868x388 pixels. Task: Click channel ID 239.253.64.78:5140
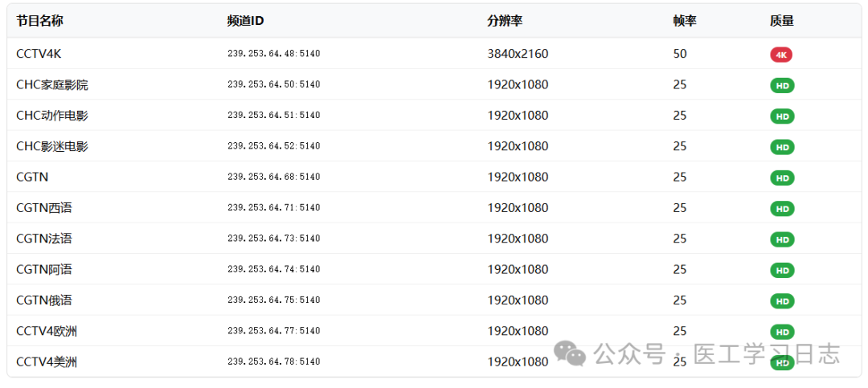point(273,362)
